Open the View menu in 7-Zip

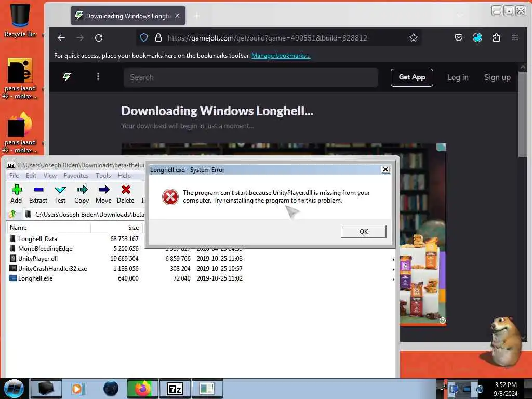pos(50,176)
